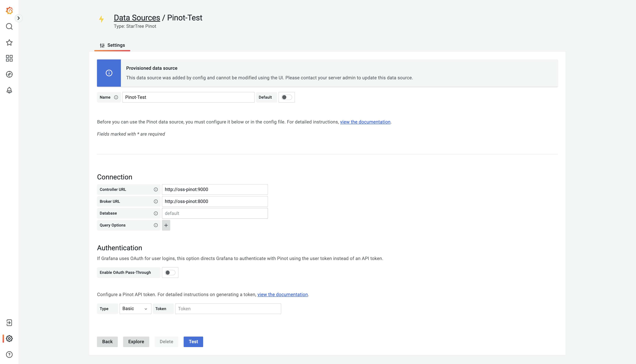
Task: Click the 'Type: StarTree Pinot' subtitle text
Action: (135, 26)
